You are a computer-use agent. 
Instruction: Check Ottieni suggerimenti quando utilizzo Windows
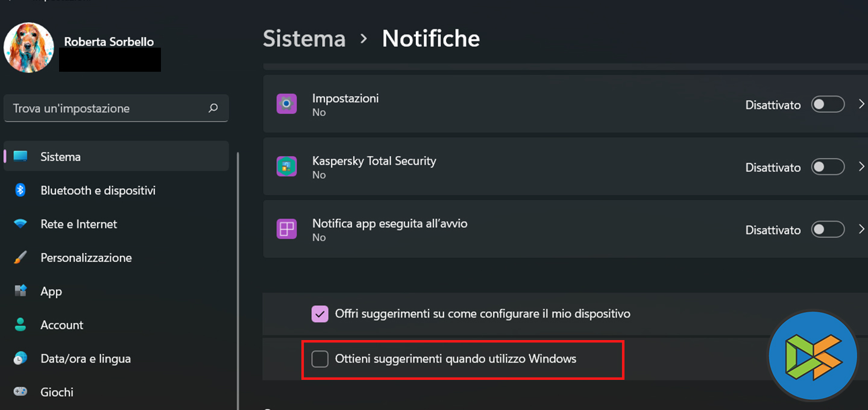320,359
